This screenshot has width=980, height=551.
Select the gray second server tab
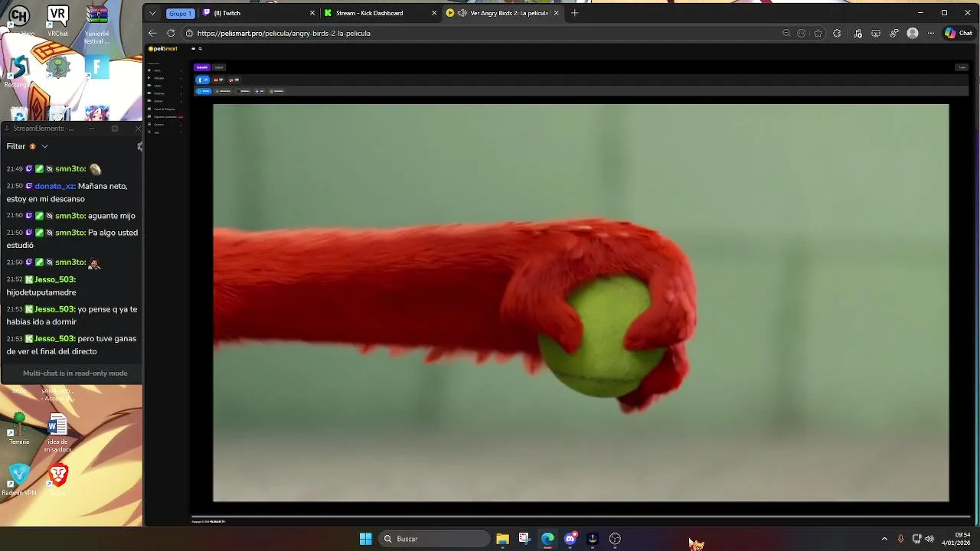219,67
